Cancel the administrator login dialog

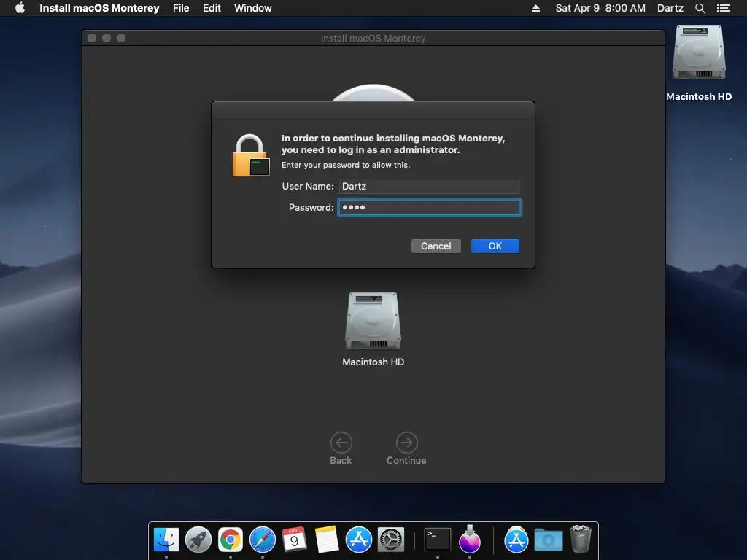[x=436, y=246]
